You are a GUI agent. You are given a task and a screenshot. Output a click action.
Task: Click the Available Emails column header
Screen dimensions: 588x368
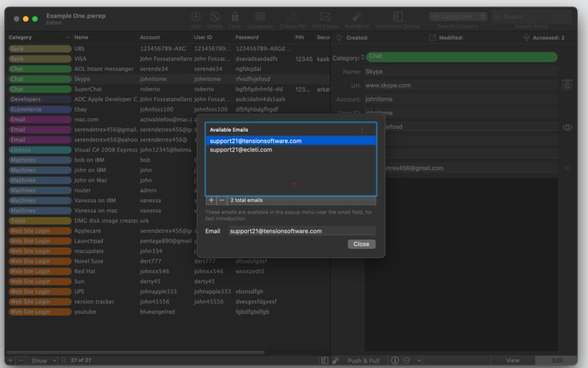pos(284,130)
